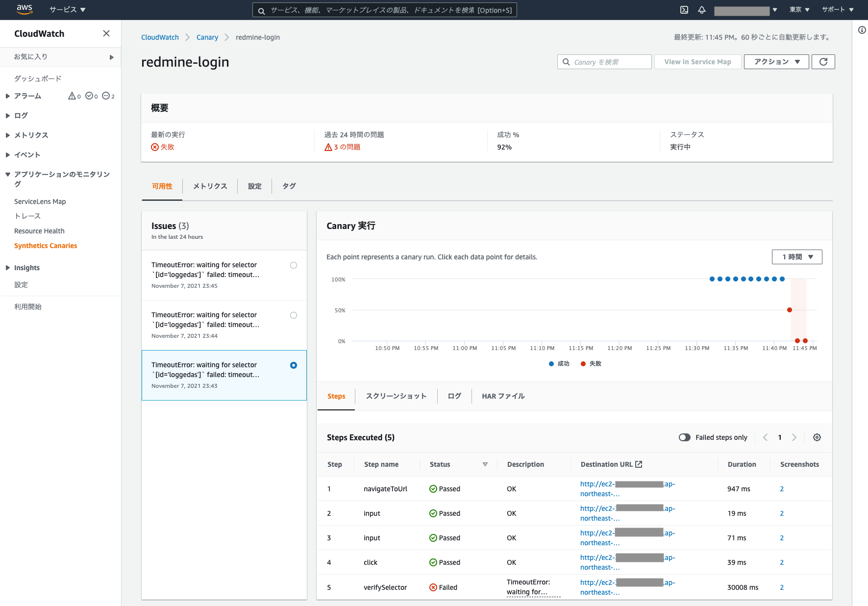Switch to the スクリーンショット tab

396,396
